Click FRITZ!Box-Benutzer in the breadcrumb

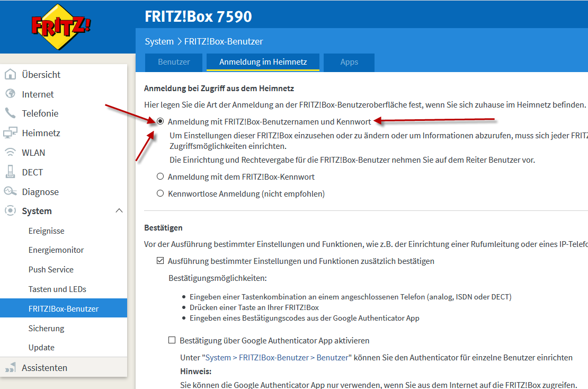tap(224, 41)
